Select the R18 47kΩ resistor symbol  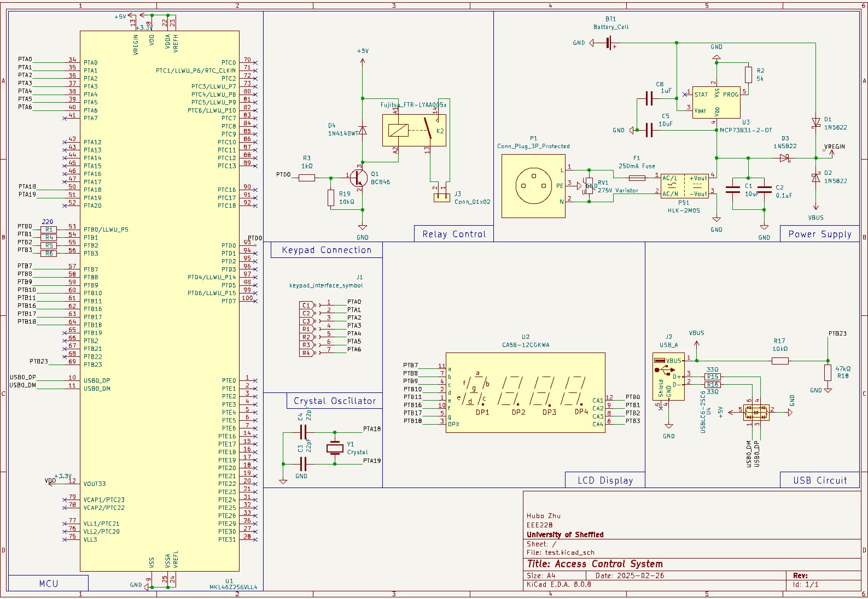(x=828, y=373)
